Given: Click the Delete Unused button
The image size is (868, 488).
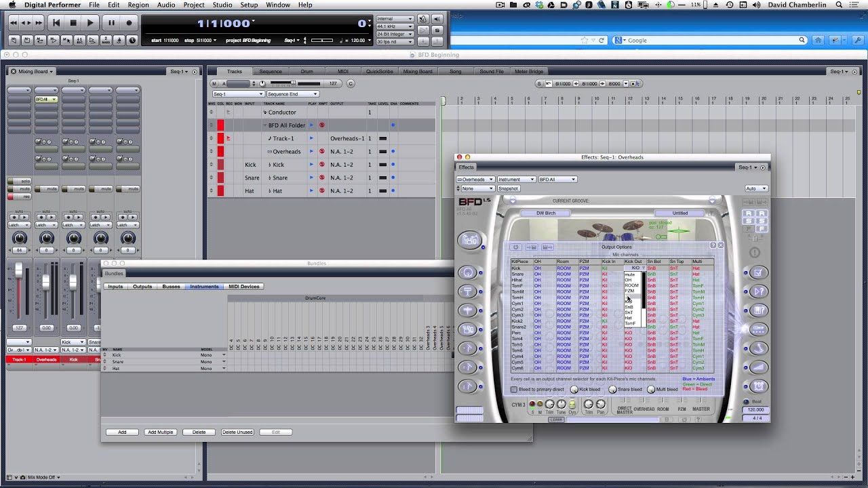Looking at the screenshot, I should [x=237, y=432].
